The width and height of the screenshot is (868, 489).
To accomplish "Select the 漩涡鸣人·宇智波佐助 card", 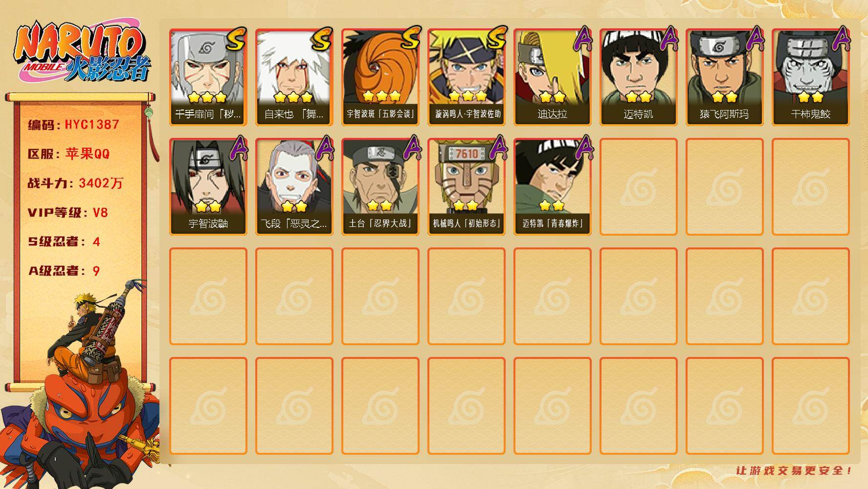I will (x=467, y=77).
